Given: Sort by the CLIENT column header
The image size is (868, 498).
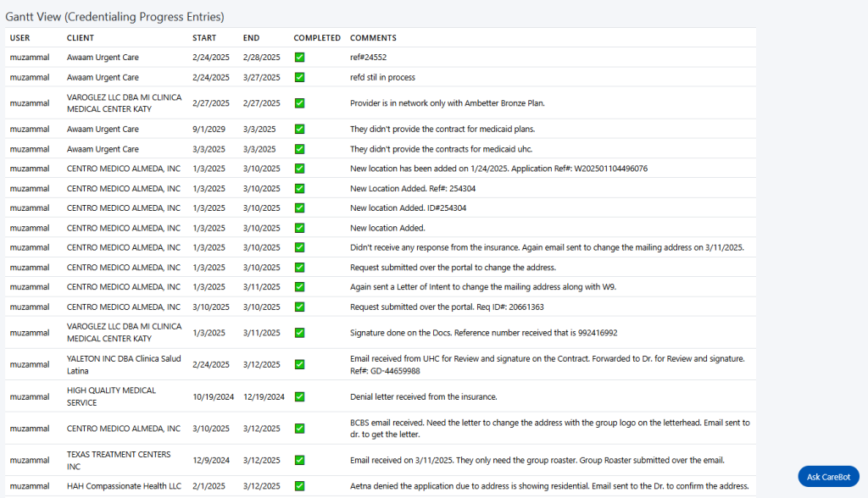Looking at the screenshot, I should (x=81, y=37).
